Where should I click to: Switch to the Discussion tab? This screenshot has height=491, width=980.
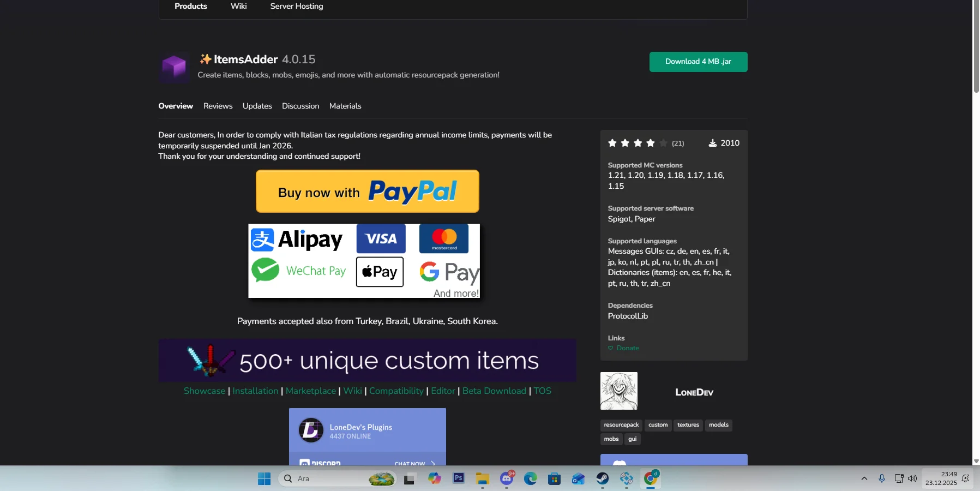(300, 106)
